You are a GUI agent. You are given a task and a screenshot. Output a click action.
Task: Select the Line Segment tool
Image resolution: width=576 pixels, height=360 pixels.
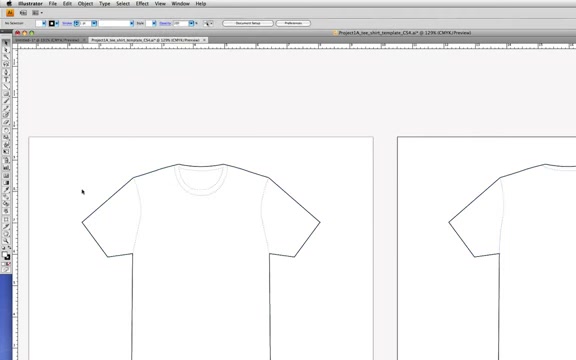(x=6, y=87)
